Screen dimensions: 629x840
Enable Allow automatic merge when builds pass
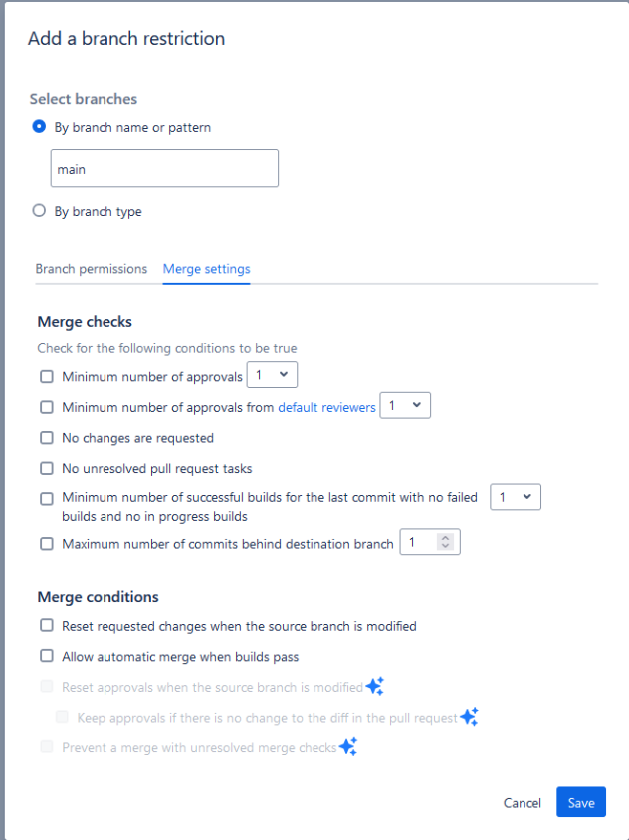pyautogui.click(x=47, y=656)
